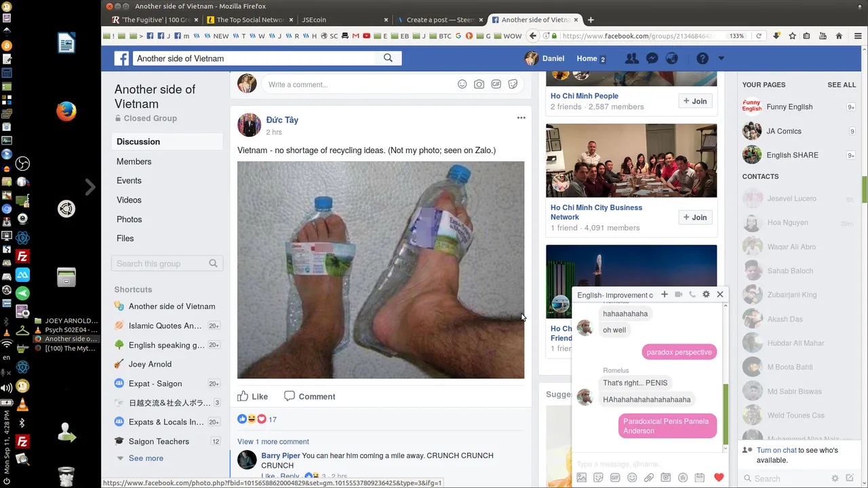868x488 pixels.
Task: Create a poll in the chat window
Action: (683, 478)
